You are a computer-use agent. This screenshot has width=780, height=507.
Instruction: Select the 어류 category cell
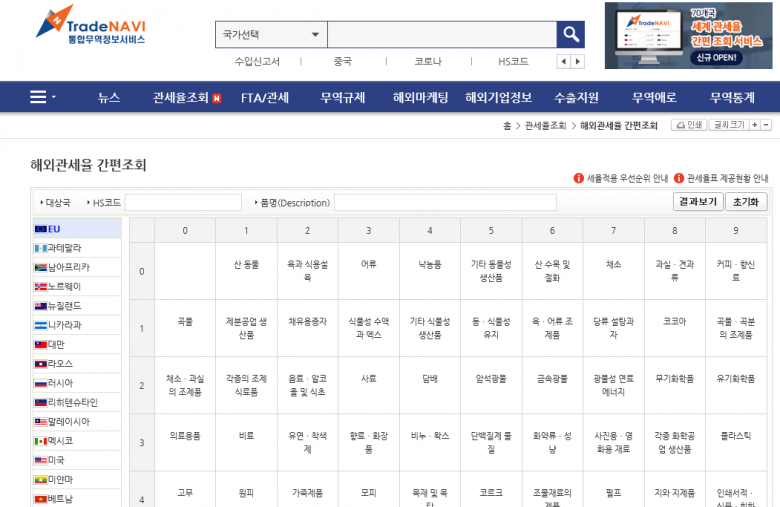pyautogui.click(x=369, y=271)
